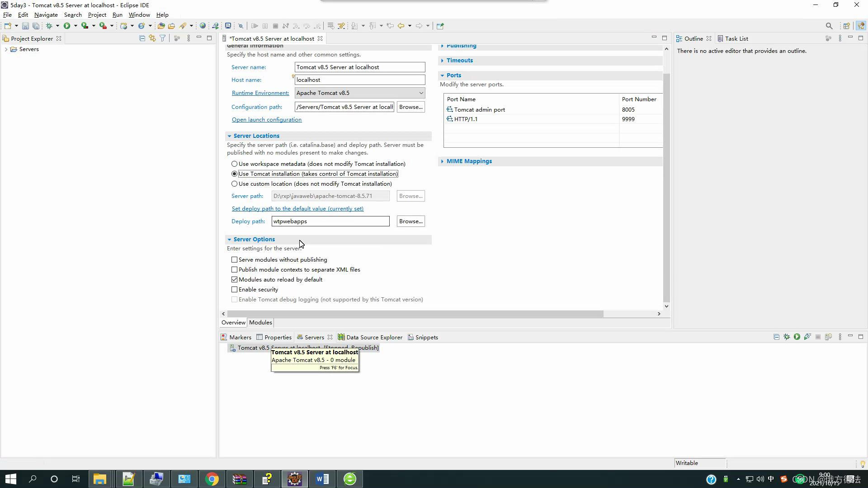Open the Outline view menu dots
868x488 pixels.
pyautogui.click(x=840, y=38)
